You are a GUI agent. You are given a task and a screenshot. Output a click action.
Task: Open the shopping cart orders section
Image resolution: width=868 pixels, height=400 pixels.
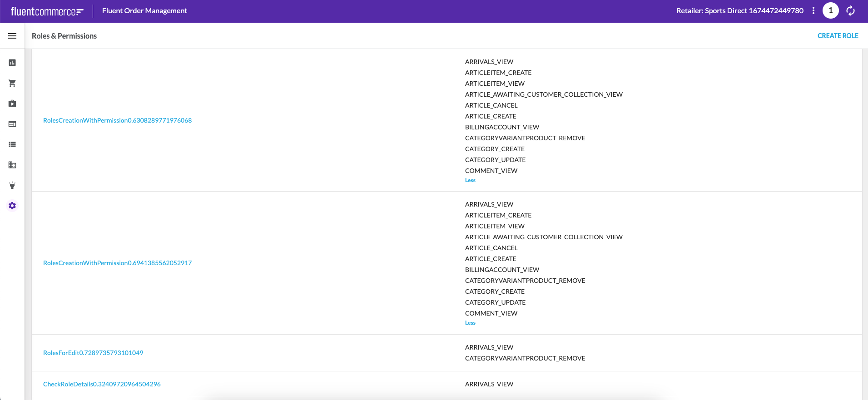pyautogui.click(x=12, y=83)
